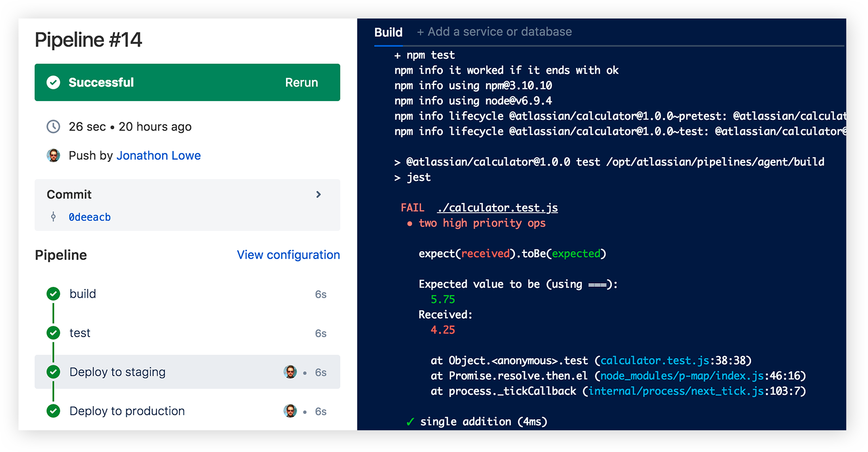Image resolution: width=868 pixels, height=452 pixels.
Task: Click Deploy to production check icon
Action: point(53,411)
